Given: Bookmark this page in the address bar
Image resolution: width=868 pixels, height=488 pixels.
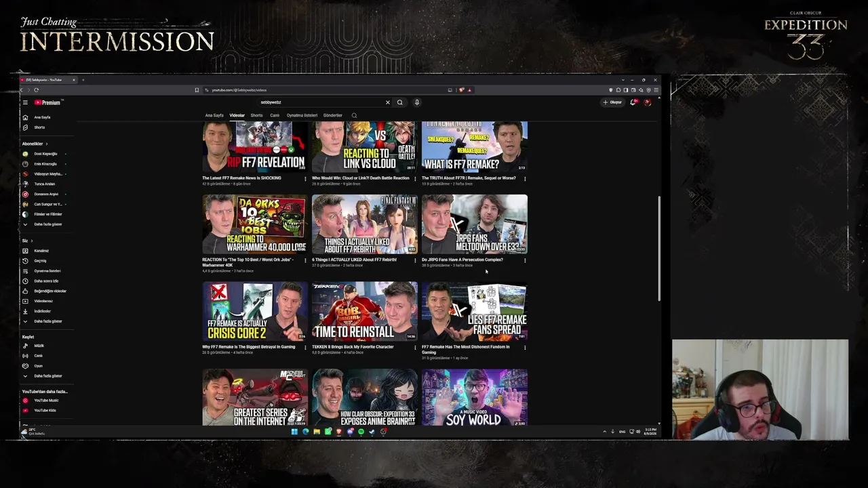Looking at the screenshot, I should pos(197,90).
